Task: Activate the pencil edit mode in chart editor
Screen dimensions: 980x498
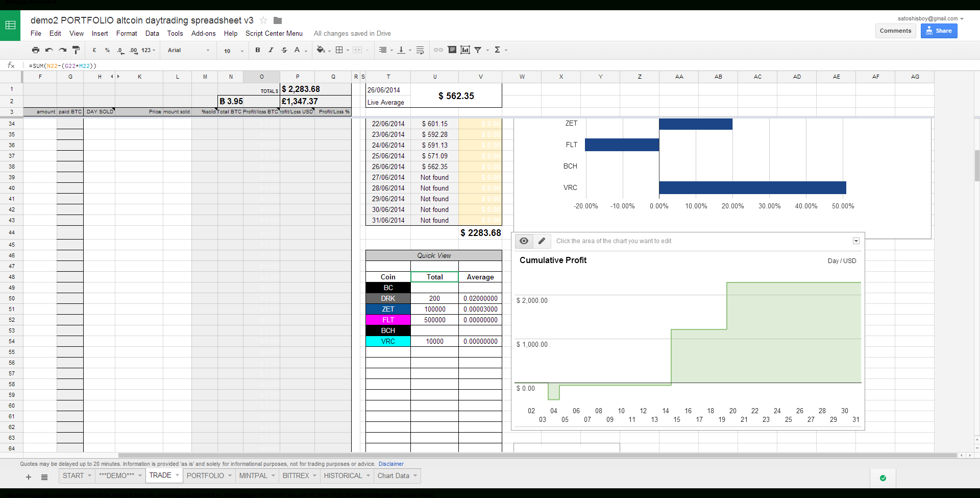Action: [542, 241]
